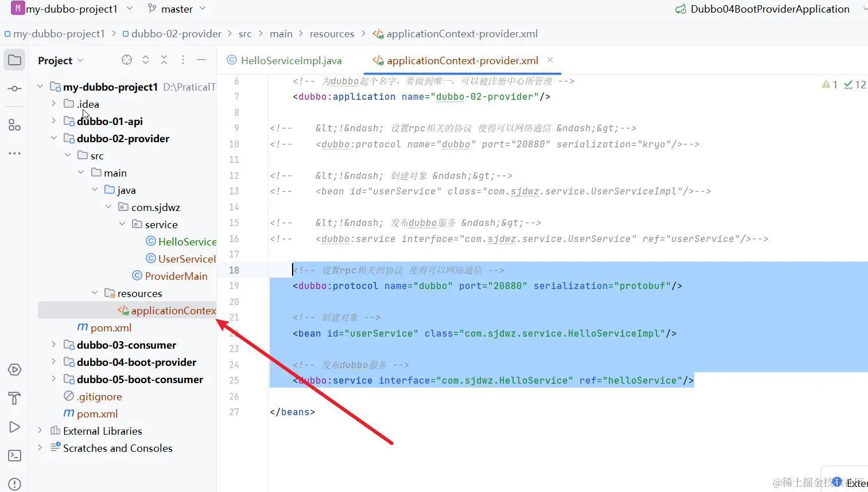Collapse the dubbo-02-provider module
This screenshot has width=868, height=492.
54,138
